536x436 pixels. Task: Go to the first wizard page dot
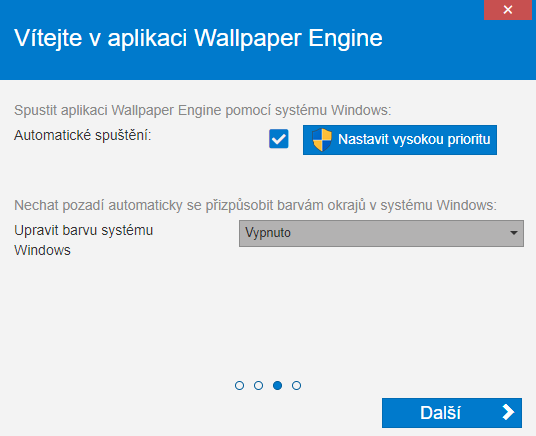239,385
